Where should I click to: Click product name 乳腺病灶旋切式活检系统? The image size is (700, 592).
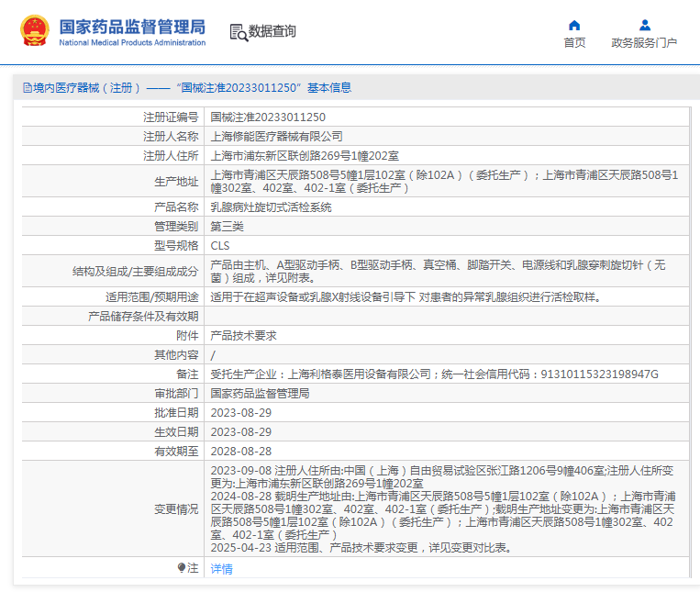point(271,207)
